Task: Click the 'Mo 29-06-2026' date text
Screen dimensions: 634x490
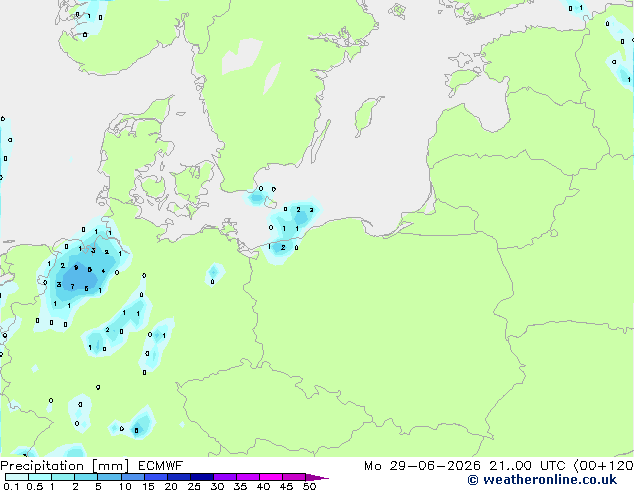Action: 422,466
